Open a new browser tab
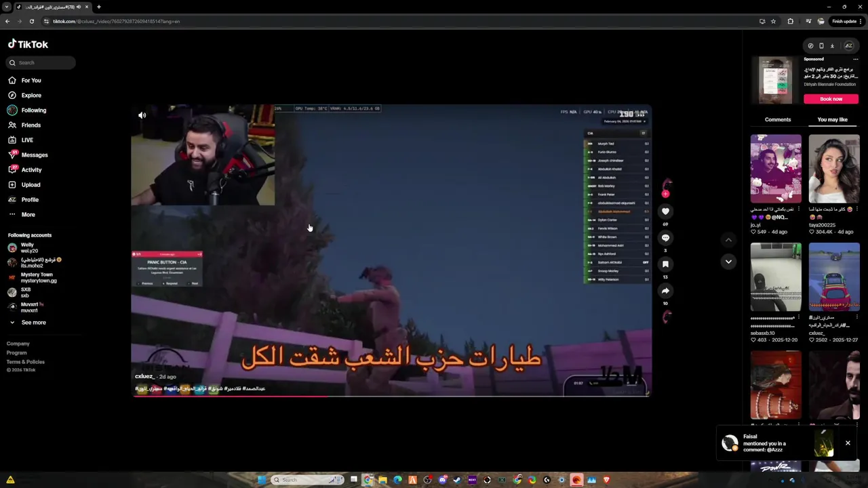868x488 pixels. (x=99, y=7)
